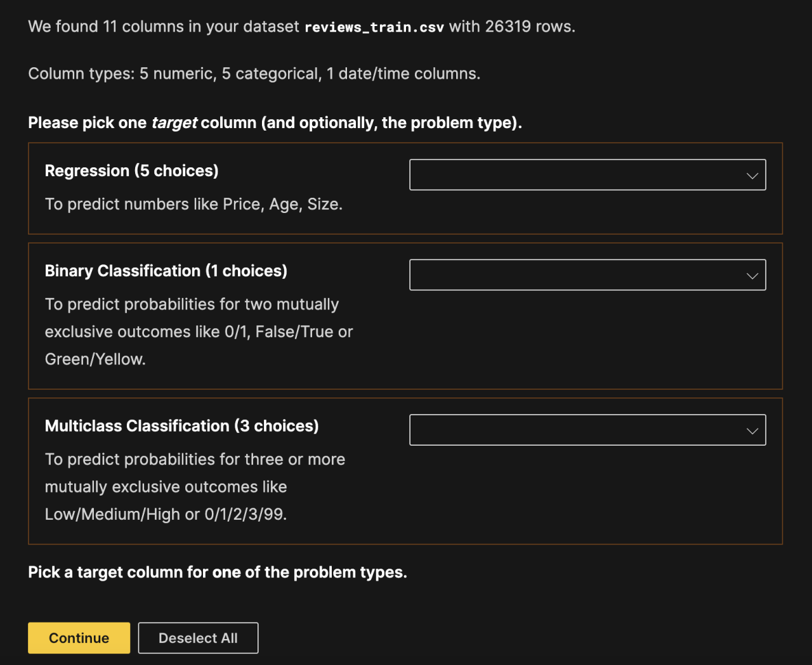Open the Regression target column dropdown

(587, 174)
